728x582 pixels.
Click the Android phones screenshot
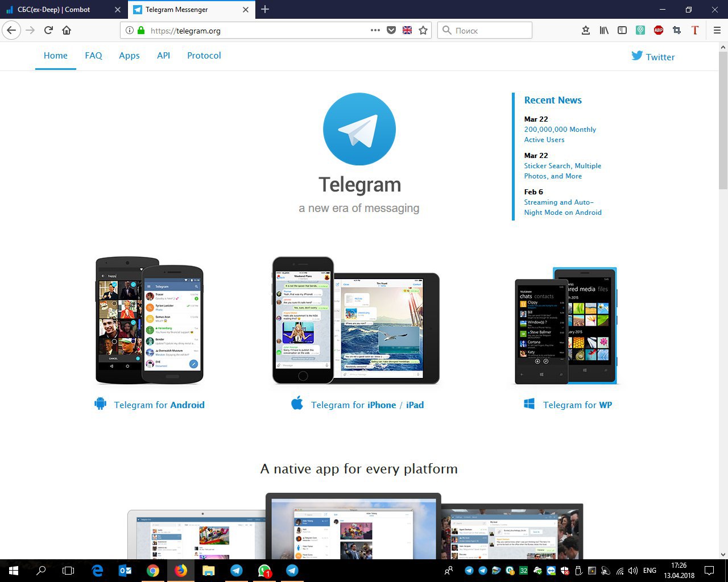(150, 320)
